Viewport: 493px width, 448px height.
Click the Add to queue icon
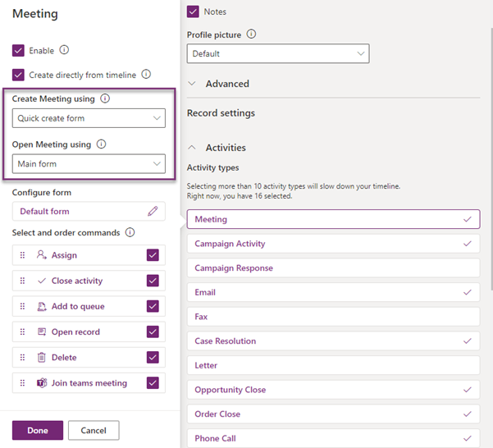[x=43, y=306]
